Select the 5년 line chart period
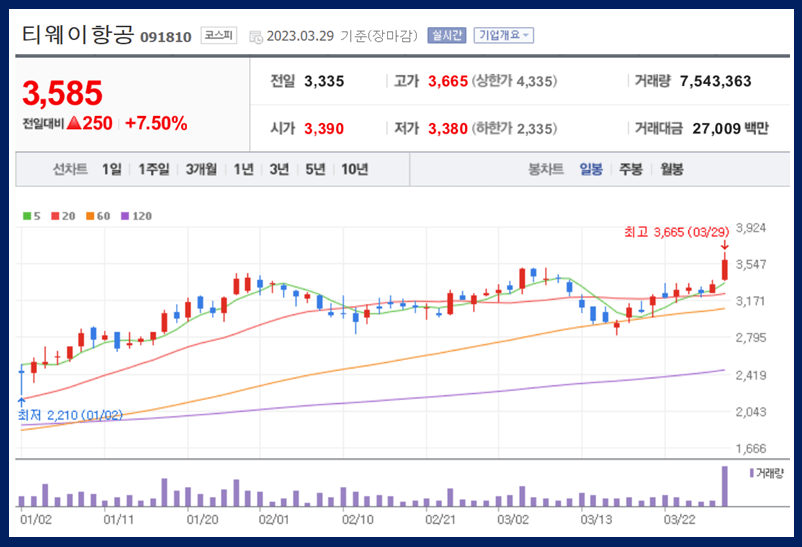This screenshot has height=547, width=802. click(315, 169)
